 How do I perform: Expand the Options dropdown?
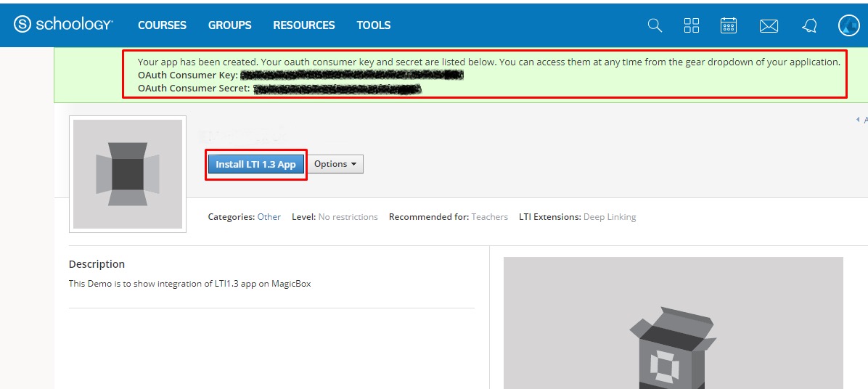coord(335,164)
